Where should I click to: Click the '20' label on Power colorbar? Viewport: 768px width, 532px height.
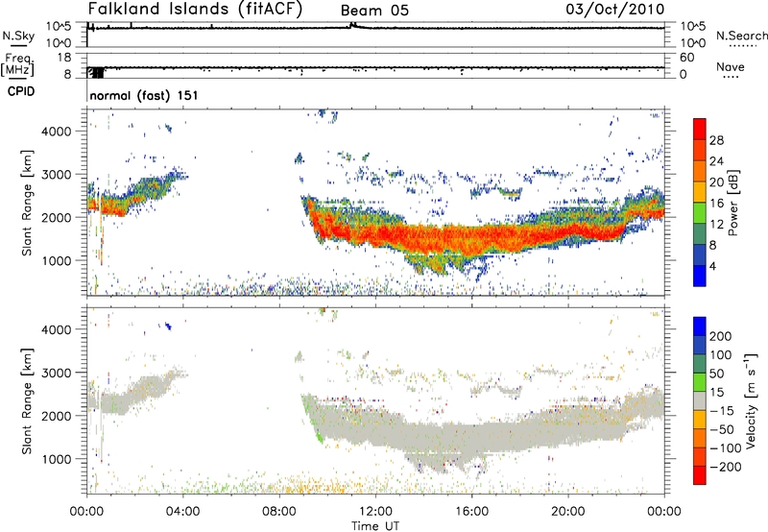click(716, 182)
